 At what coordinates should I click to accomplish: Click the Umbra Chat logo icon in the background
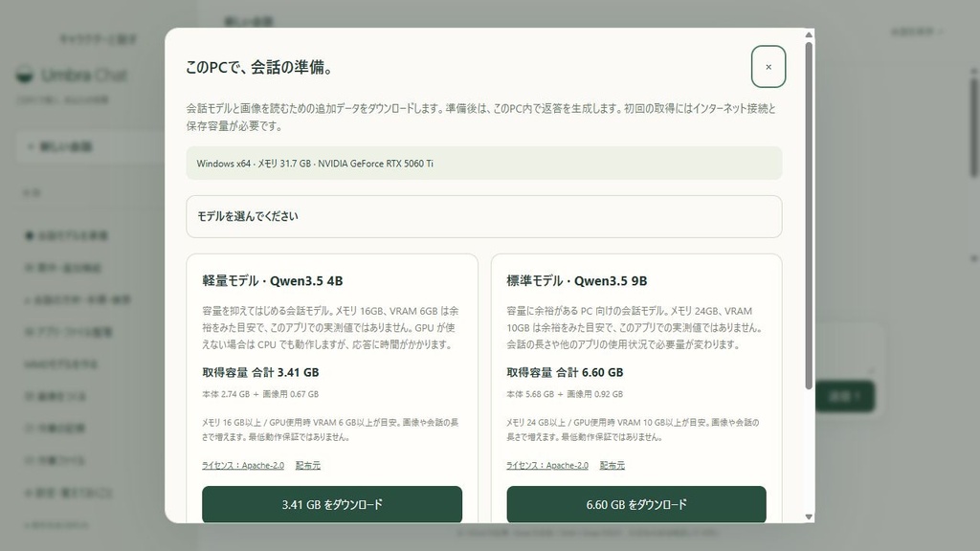pyautogui.click(x=24, y=75)
